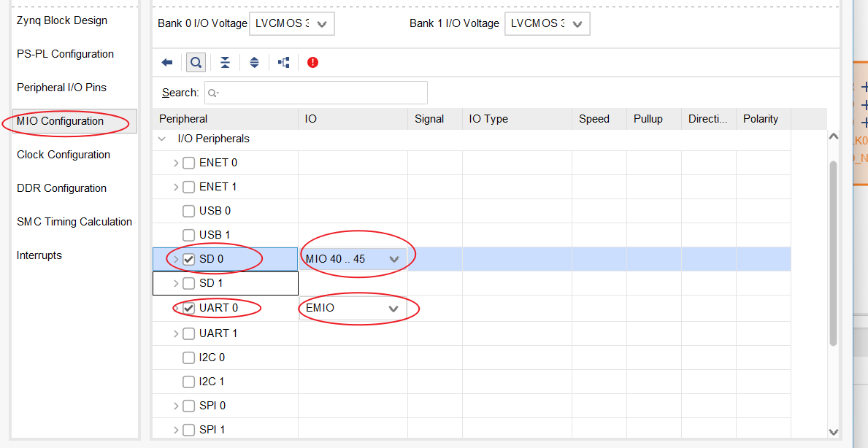This screenshot has height=448, width=868.
Task: Enable the I2C 1 checkbox
Action: tap(189, 382)
